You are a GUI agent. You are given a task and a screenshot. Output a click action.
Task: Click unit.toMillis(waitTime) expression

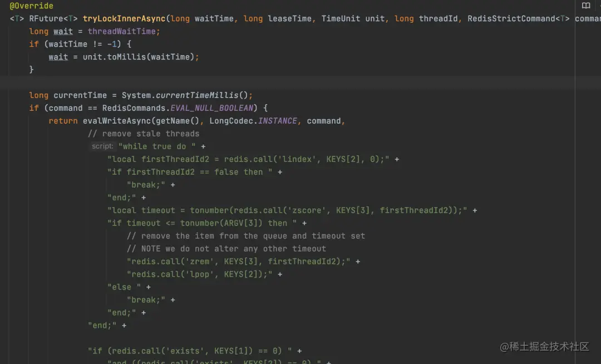point(139,57)
